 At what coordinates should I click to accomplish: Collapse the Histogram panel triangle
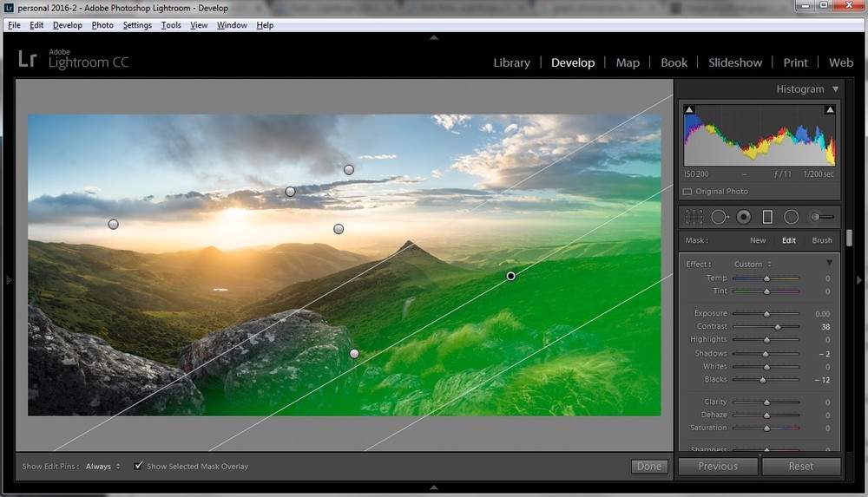click(x=835, y=89)
